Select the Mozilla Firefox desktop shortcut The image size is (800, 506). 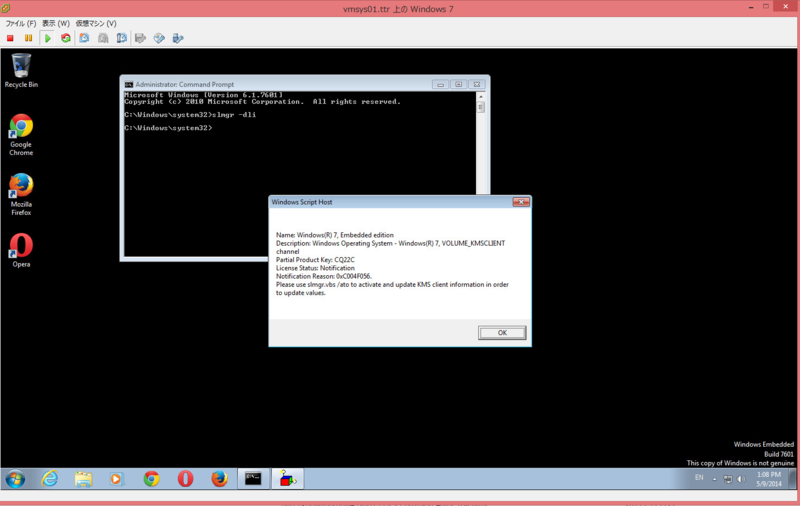click(x=21, y=194)
